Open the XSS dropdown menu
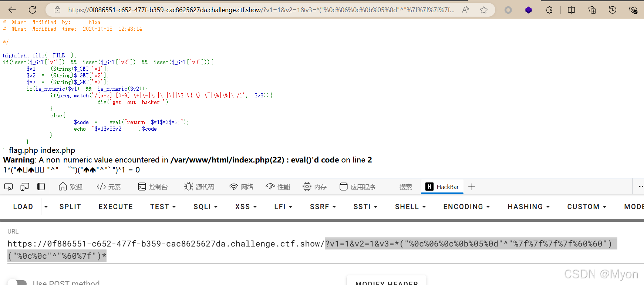This screenshot has height=285, width=644. coord(246,207)
